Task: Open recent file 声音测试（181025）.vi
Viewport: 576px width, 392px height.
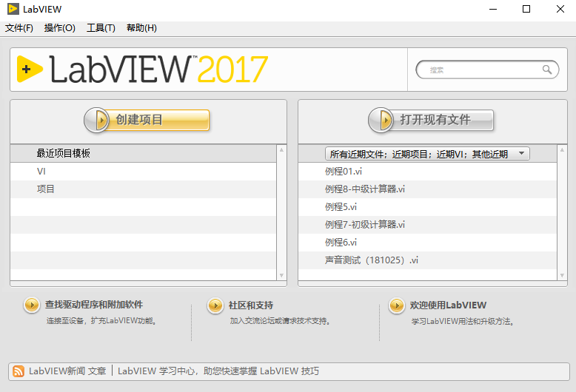Action: [427, 260]
